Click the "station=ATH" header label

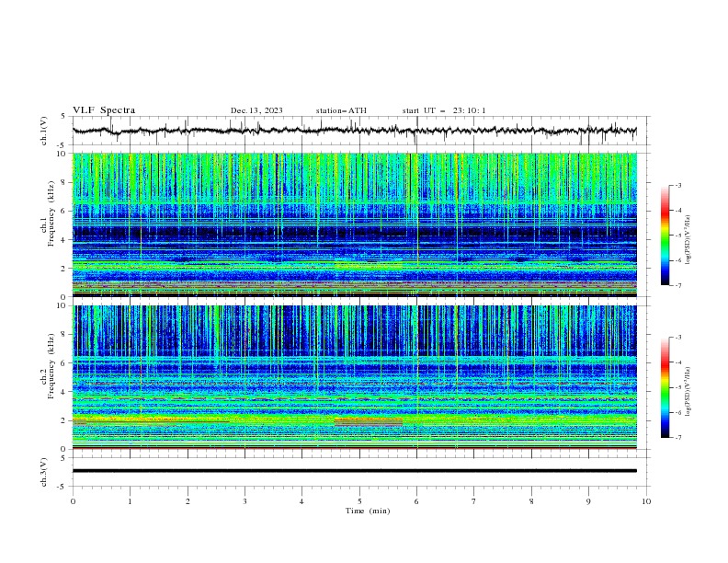click(x=341, y=110)
